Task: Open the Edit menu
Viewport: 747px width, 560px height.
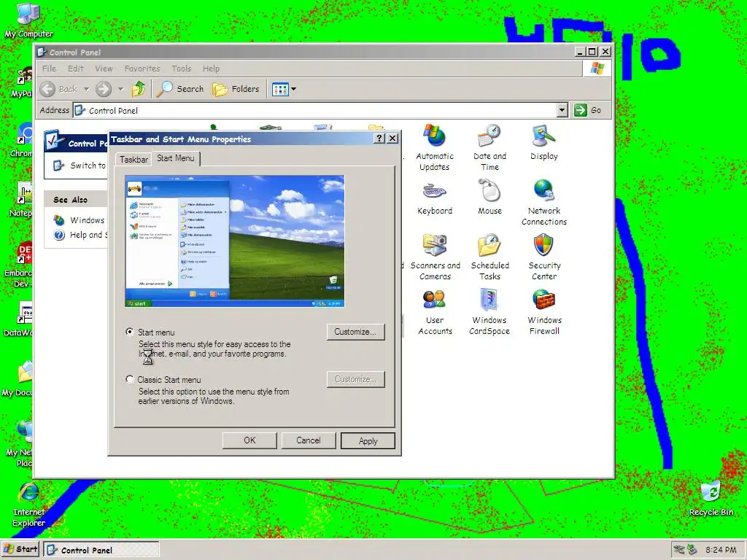Action: [75, 69]
